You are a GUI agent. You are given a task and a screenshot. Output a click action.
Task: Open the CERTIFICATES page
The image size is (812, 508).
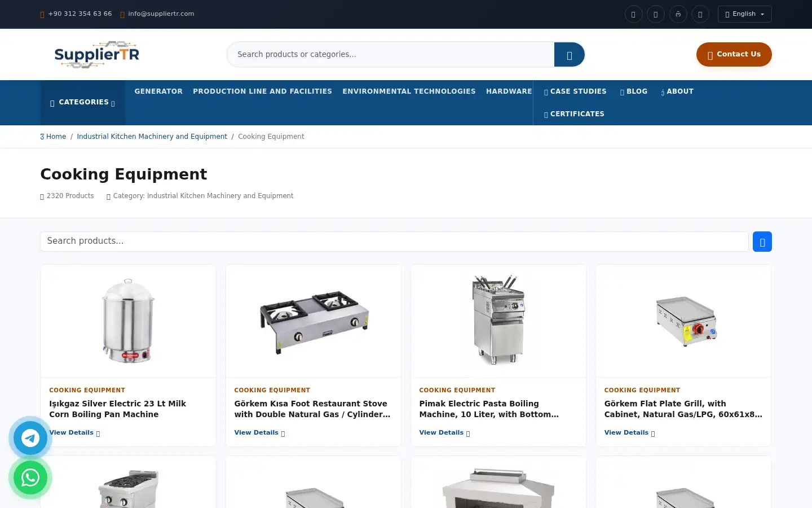click(574, 114)
